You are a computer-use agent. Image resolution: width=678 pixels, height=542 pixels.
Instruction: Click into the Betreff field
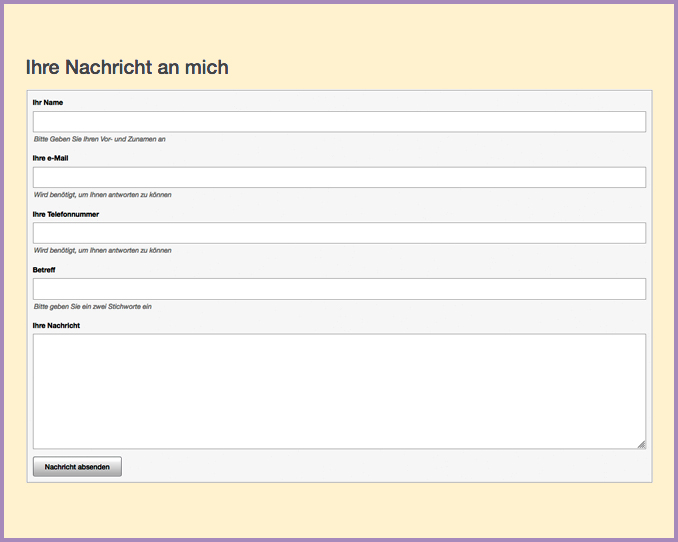click(339, 289)
